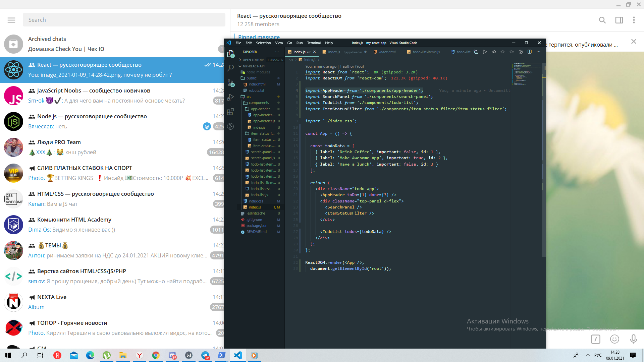The width and height of the screenshot is (644, 362).
Task: Open the React chat header info
Action: tap(289, 20)
